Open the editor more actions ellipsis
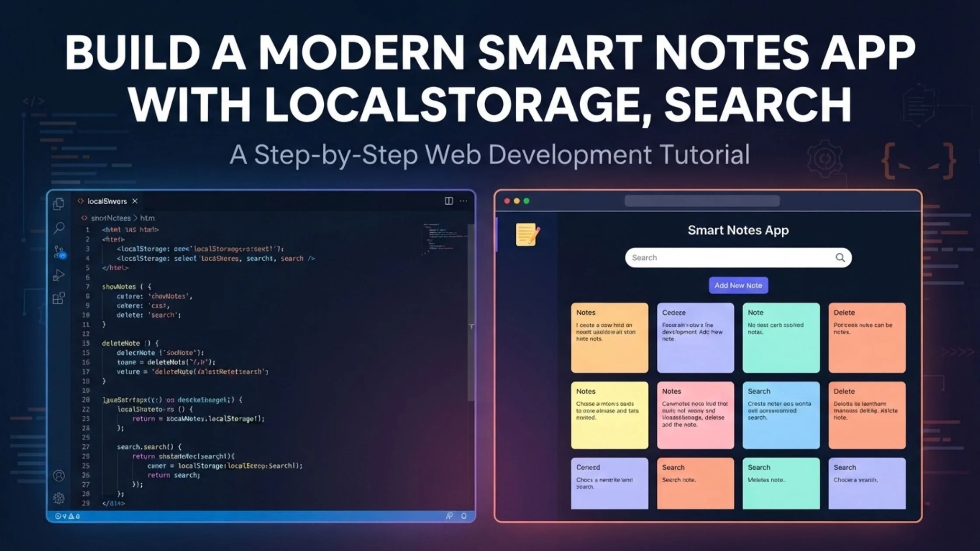980x551 pixels. [x=463, y=201]
